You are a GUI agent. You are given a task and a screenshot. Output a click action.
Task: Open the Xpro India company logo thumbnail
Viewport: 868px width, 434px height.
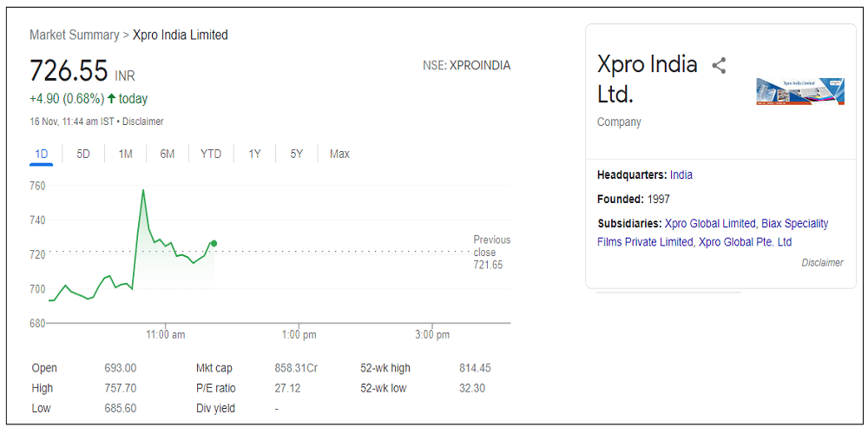point(800,91)
